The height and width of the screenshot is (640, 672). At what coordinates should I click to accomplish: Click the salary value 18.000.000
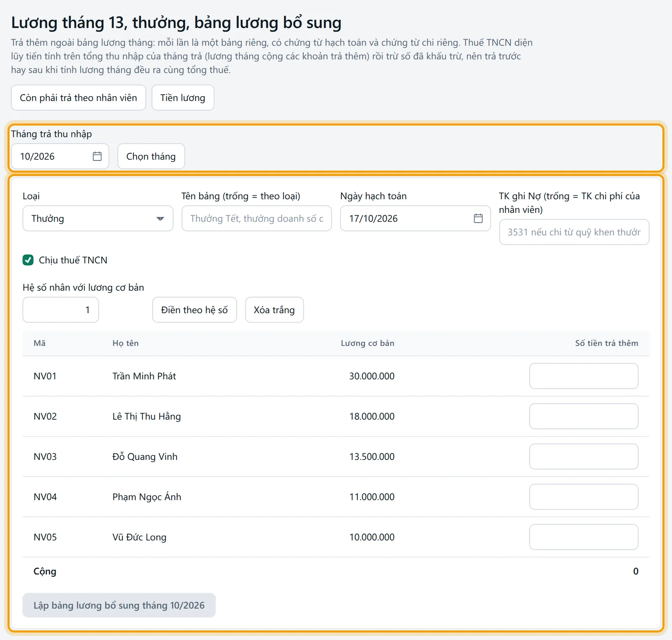(x=372, y=416)
